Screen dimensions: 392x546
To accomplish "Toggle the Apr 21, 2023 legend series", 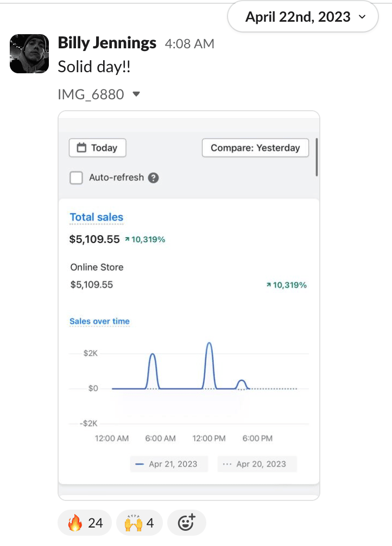I will [x=168, y=464].
